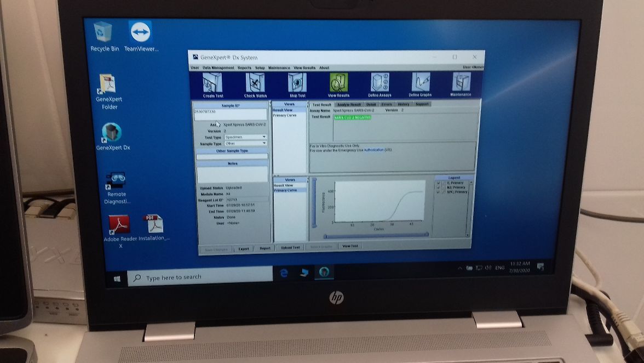
Task: Click the Reagent Lot ID field
Action: point(247,200)
